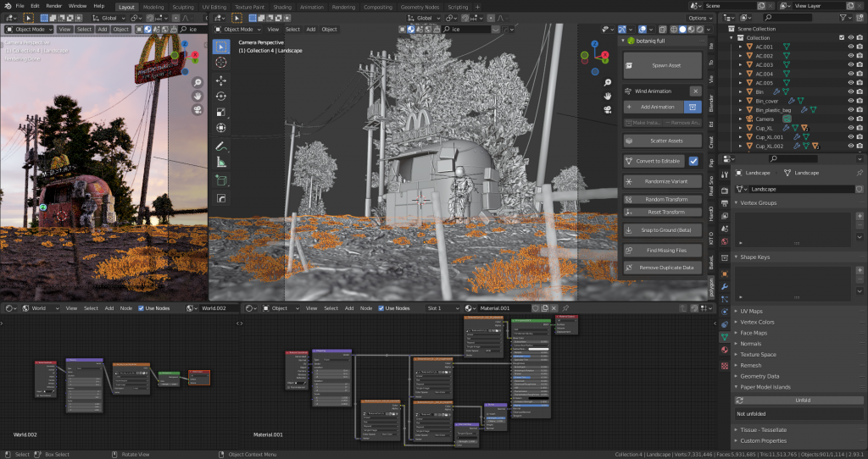Click the outliner filter funnel icon
Viewport: 868px width, 459px height.
coord(843,18)
